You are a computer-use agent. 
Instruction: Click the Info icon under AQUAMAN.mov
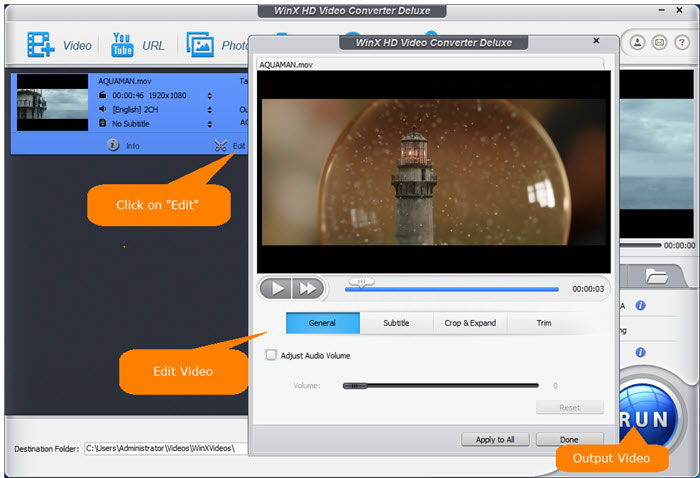113,145
